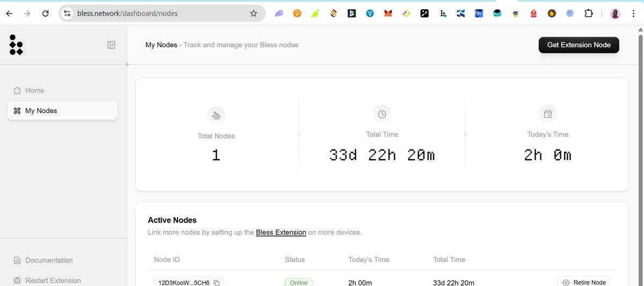Click the Total Time clock icon

[x=382, y=114]
